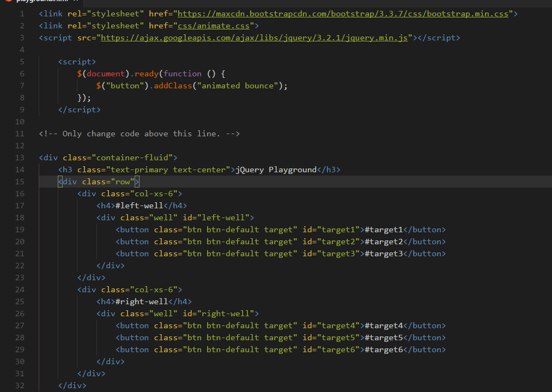Open the jquery.min.js googleapis link
Viewport: 552px width, 392px height.
point(254,38)
